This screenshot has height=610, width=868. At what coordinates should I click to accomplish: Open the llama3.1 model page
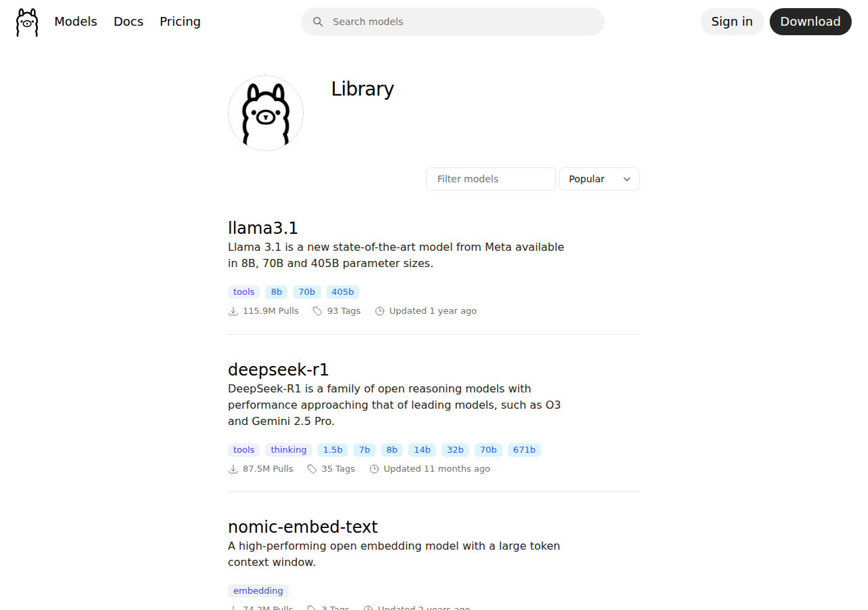click(263, 228)
